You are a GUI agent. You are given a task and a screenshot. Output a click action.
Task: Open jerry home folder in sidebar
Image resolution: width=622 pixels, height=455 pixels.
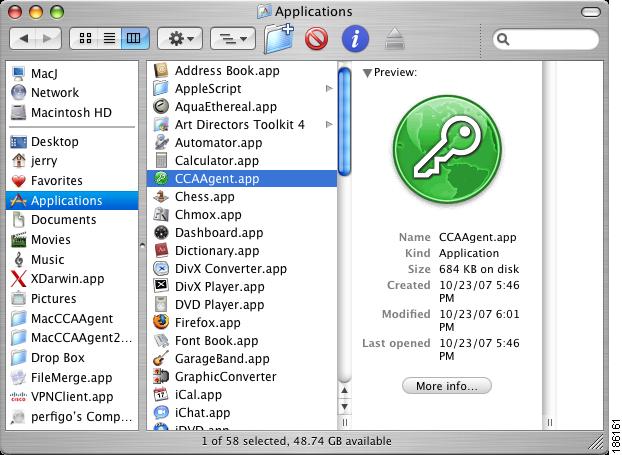point(73,161)
